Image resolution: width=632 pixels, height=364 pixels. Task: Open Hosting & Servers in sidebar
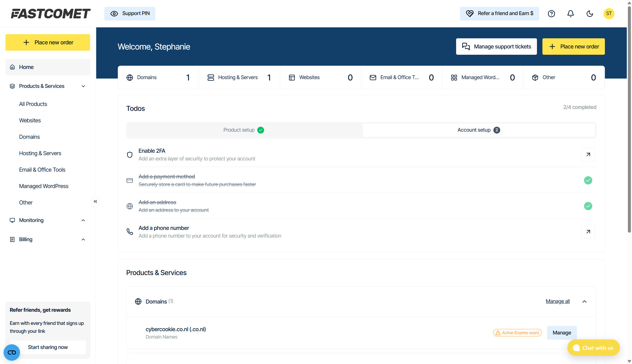tap(40, 153)
